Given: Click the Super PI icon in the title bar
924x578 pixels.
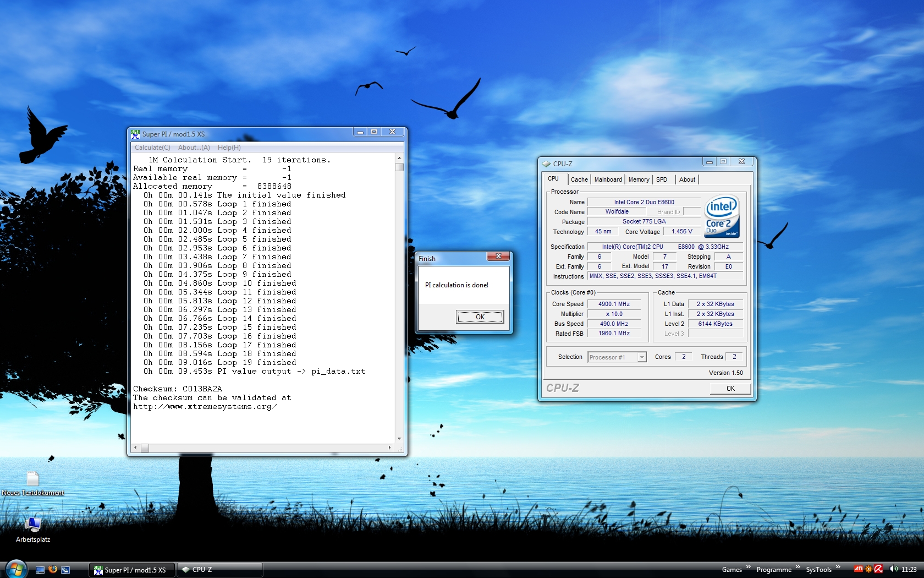Looking at the screenshot, I should point(134,132).
